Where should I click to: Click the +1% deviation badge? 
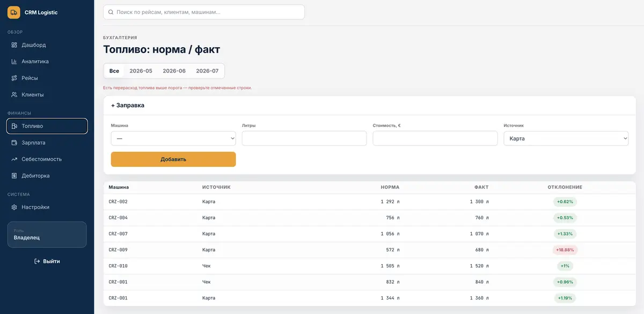pyautogui.click(x=565, y=266)
